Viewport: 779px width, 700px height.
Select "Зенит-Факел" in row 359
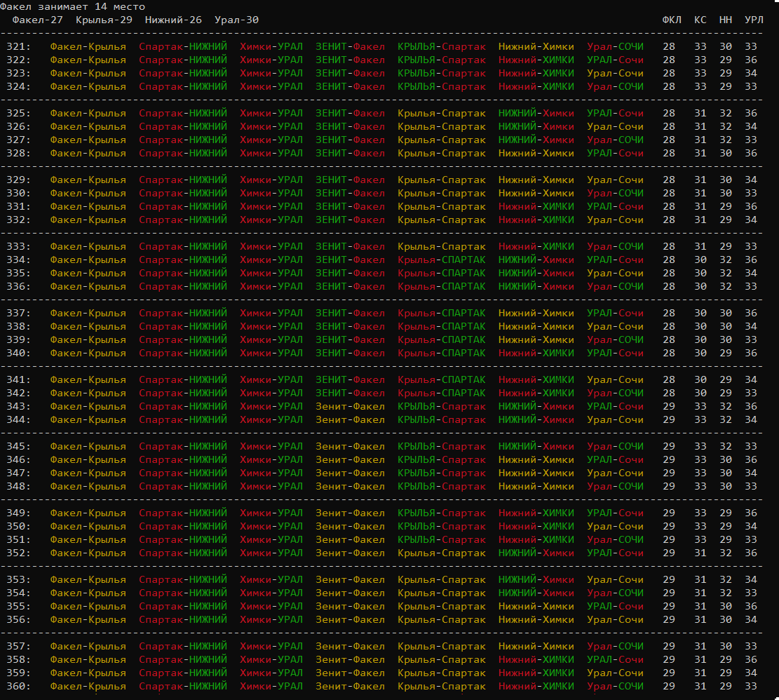click(351, 673)
